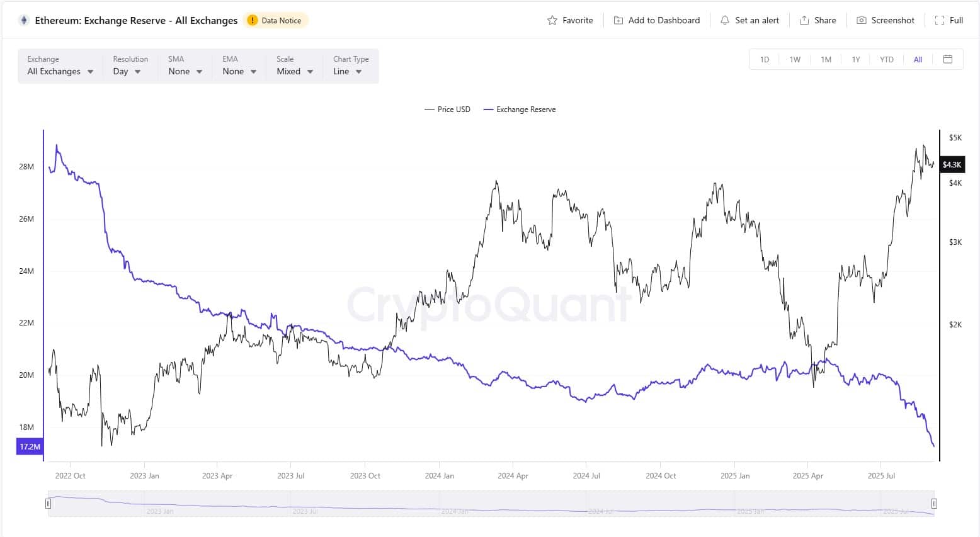Toggle the Price USD series in the legend

coord(447,109)
